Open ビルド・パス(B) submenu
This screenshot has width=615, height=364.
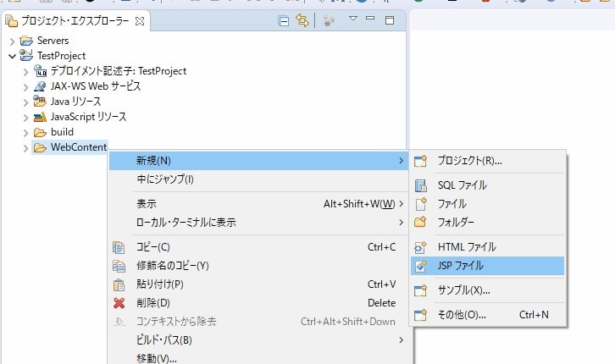point(258,340)
